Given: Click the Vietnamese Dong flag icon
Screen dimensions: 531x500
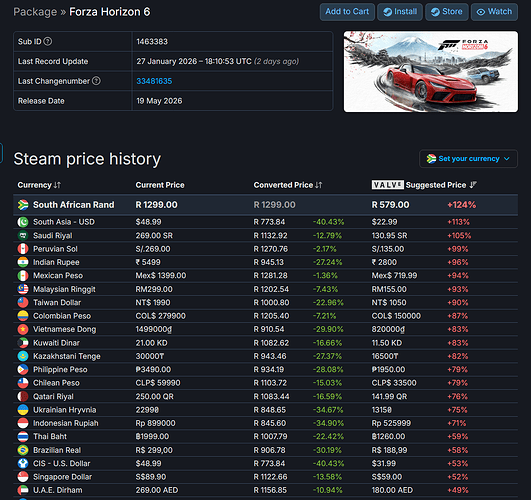Looking at the screenshot, I should coord(23,329).
